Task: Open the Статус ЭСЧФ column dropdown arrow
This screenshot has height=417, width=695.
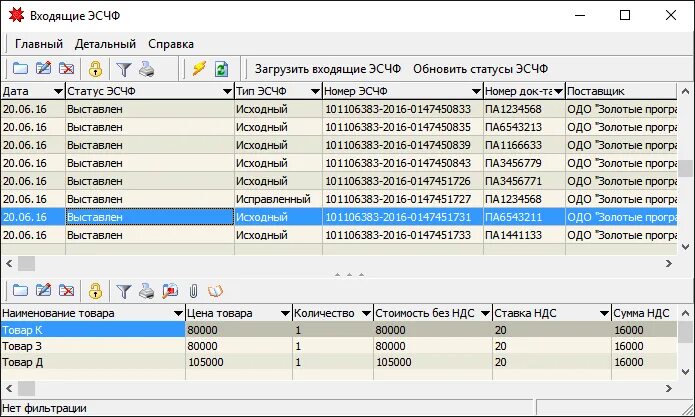Action: [227, 91]
